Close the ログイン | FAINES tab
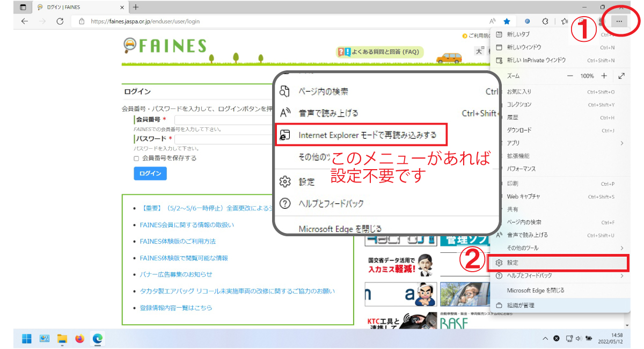This screenshot has width=644, height=349. point(122,8)
